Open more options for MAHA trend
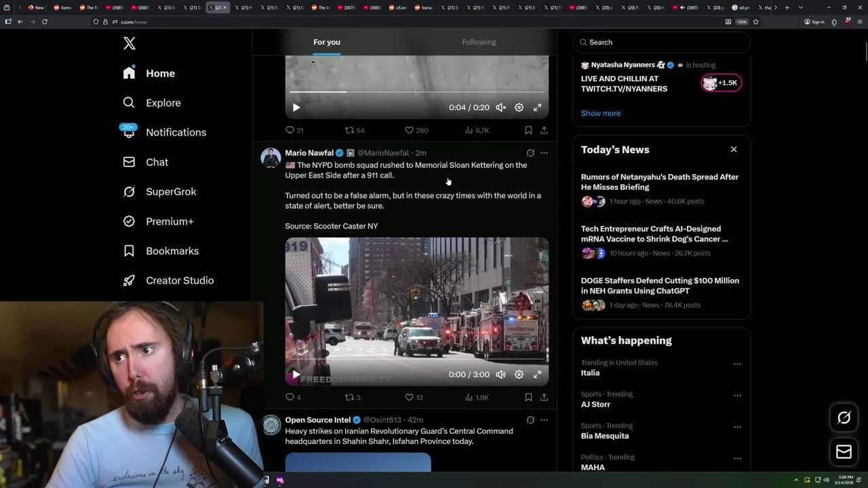Screen dimensions: 868x488 [737, 459]
